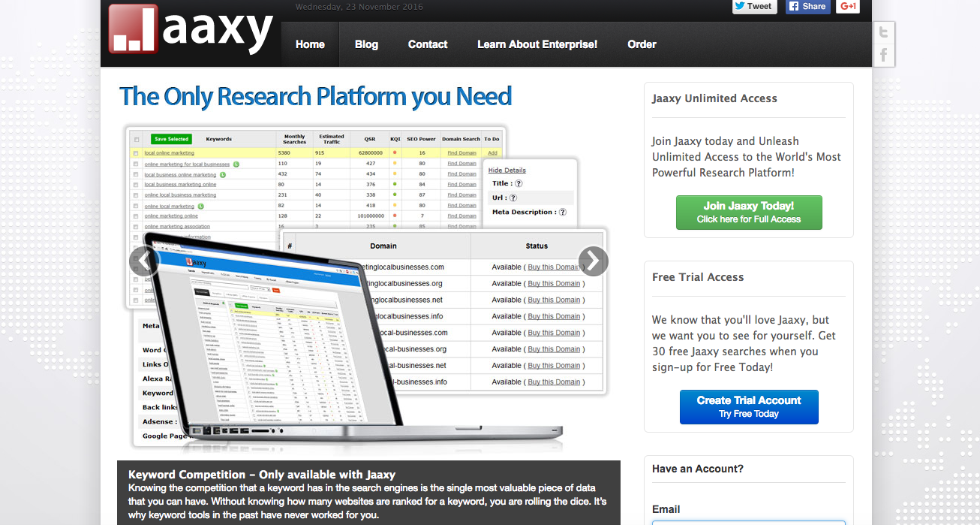This screenshot has width=980, height=525.
Task: Click Find Domain for 'local online marketing'
Action: [x=461, y=153]
